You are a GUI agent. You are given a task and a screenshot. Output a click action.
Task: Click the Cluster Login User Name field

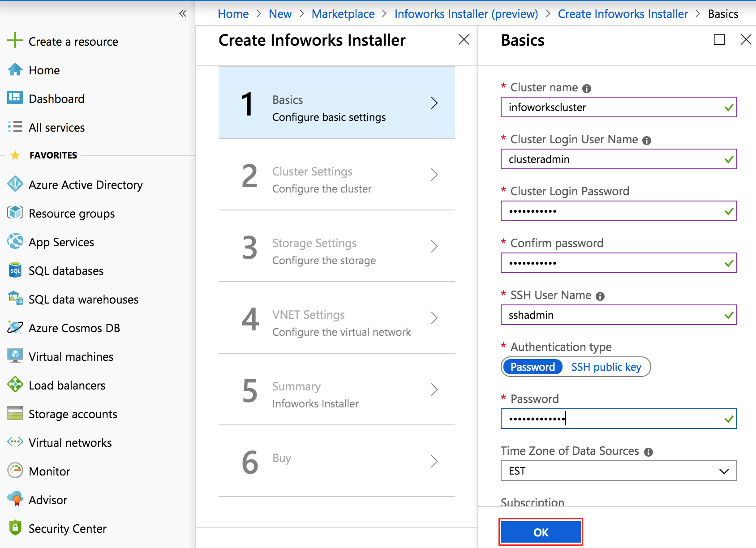tap(619, 159)
